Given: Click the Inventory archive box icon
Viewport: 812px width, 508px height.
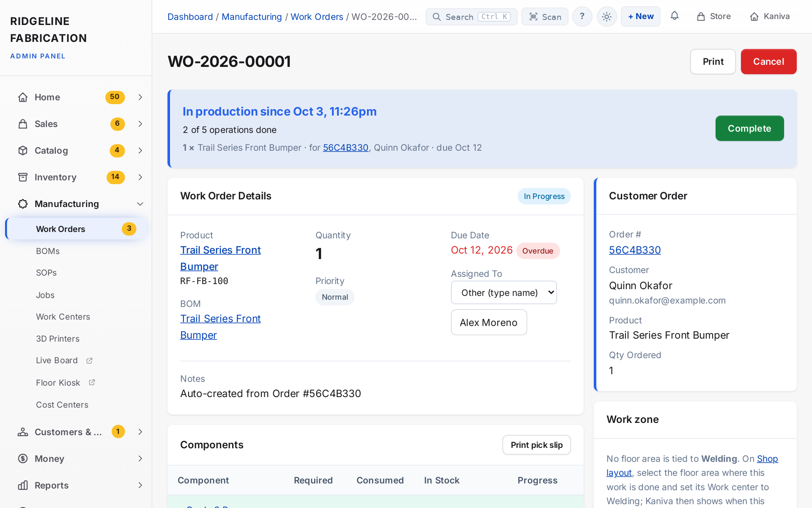Looking at the screenshot, I should (x=23, y=177).
